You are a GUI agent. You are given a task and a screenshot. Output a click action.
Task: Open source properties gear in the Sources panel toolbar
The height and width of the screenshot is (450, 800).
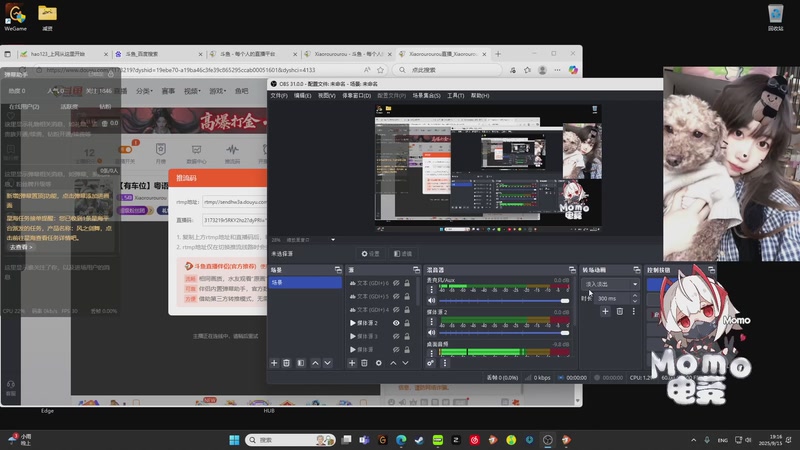coord(379,363)
